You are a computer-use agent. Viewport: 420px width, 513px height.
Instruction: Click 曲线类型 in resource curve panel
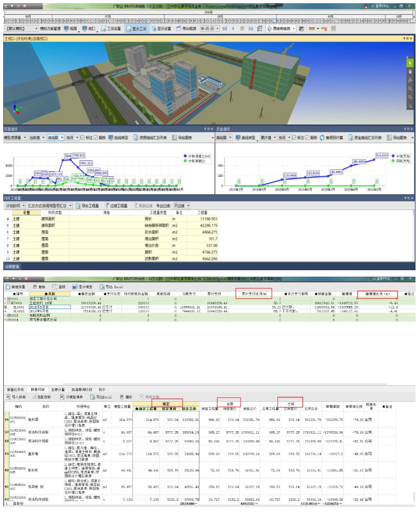pyautogui.click(x=118, y=138)
